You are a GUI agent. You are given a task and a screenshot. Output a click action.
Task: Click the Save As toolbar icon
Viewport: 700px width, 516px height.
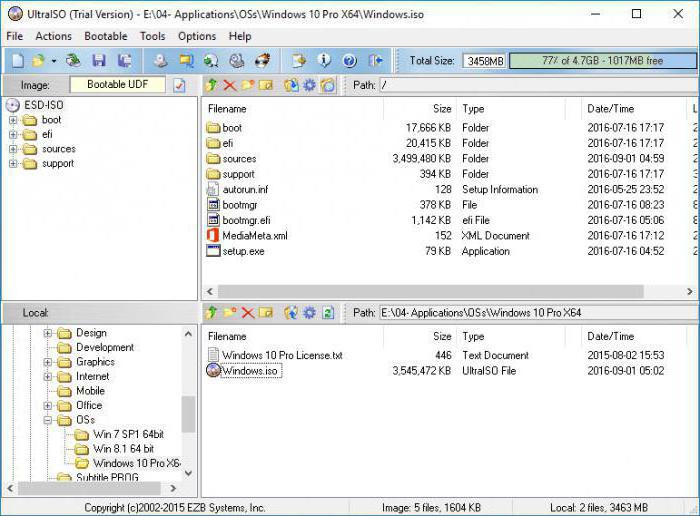(124, 61)
